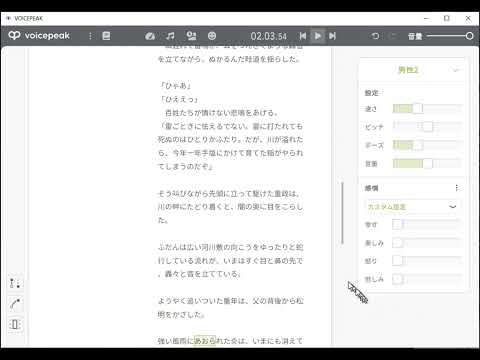Screen dimensions: 480x360
Task: Click the chevron next to 男性2
Action: (456, 70)
